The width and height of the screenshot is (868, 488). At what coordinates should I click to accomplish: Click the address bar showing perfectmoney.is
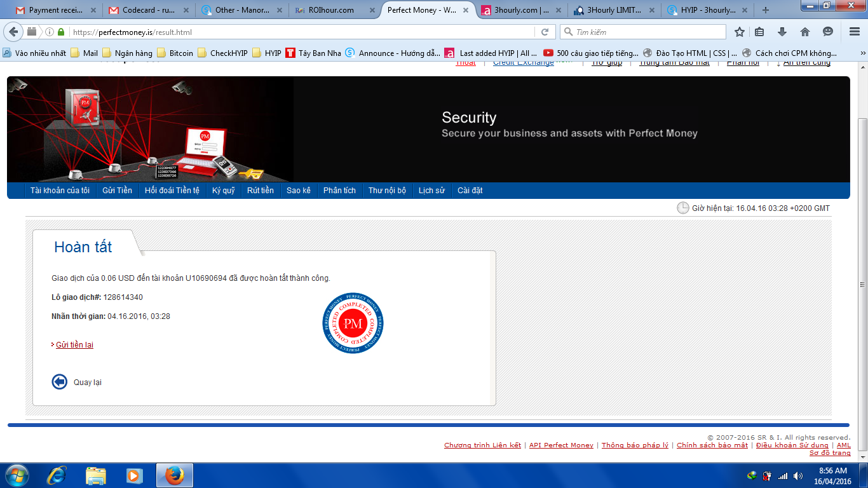[302, 32]
